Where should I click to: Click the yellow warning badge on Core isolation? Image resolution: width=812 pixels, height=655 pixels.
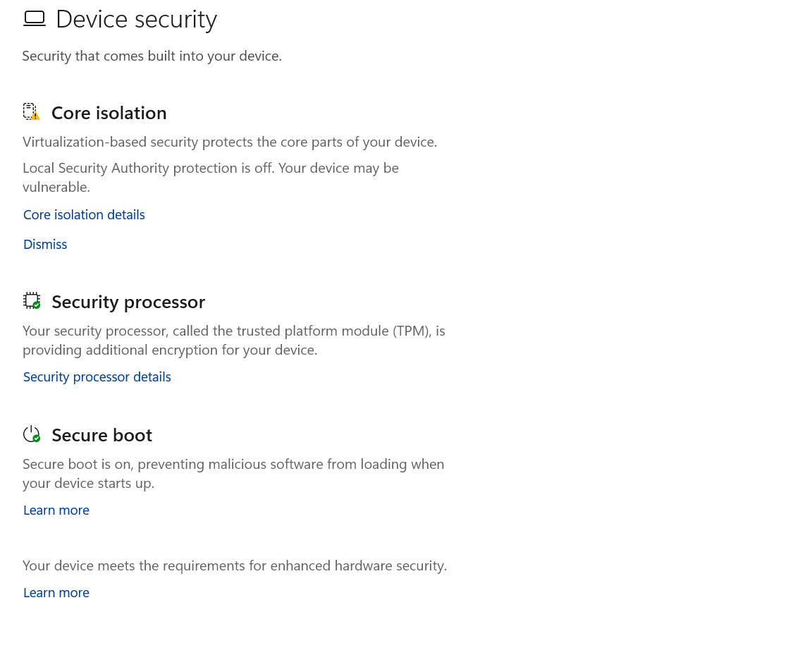click(36, 116)
